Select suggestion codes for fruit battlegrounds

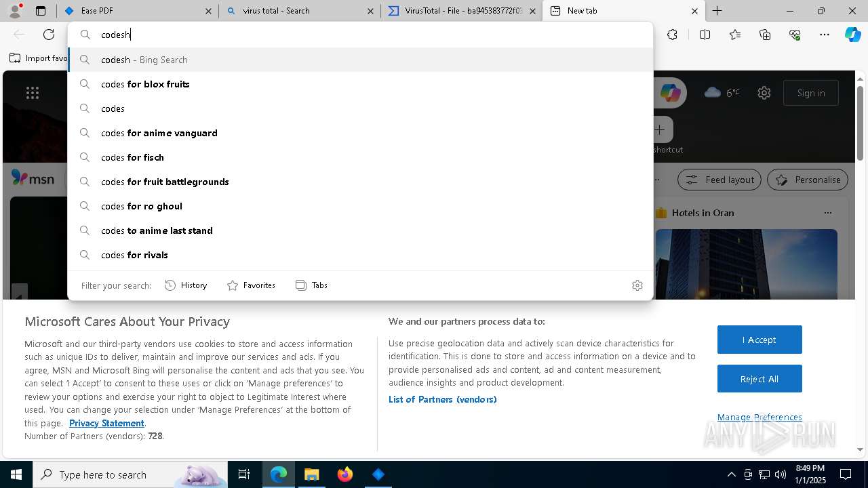pos(361,182)
